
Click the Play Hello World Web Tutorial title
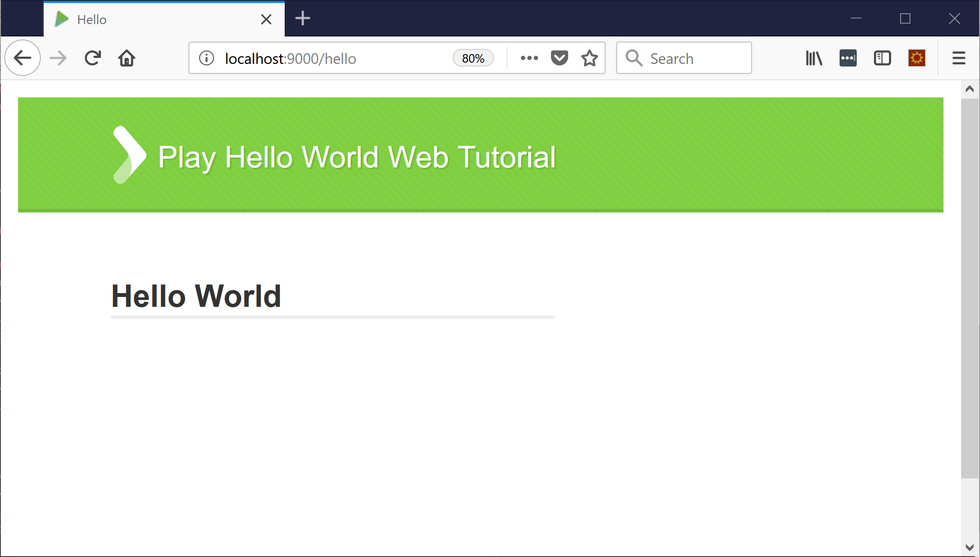pyautogui.click(x=357, y=157)
